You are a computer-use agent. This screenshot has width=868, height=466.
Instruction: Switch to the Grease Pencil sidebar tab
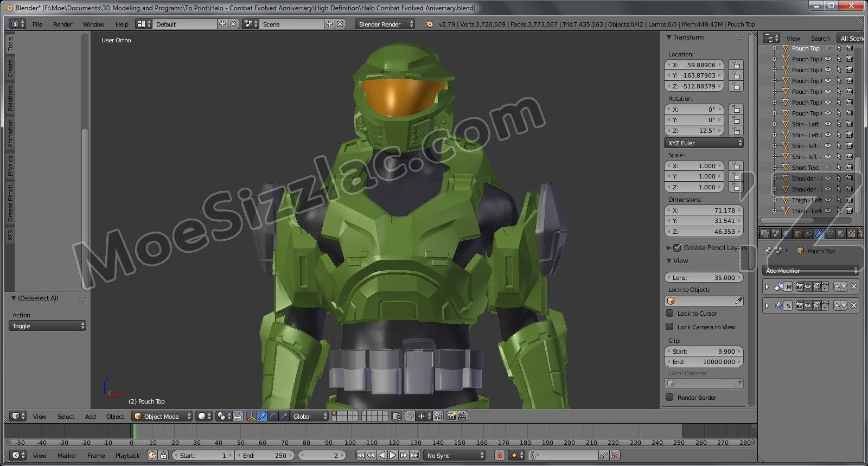click(x=10, y=203)
